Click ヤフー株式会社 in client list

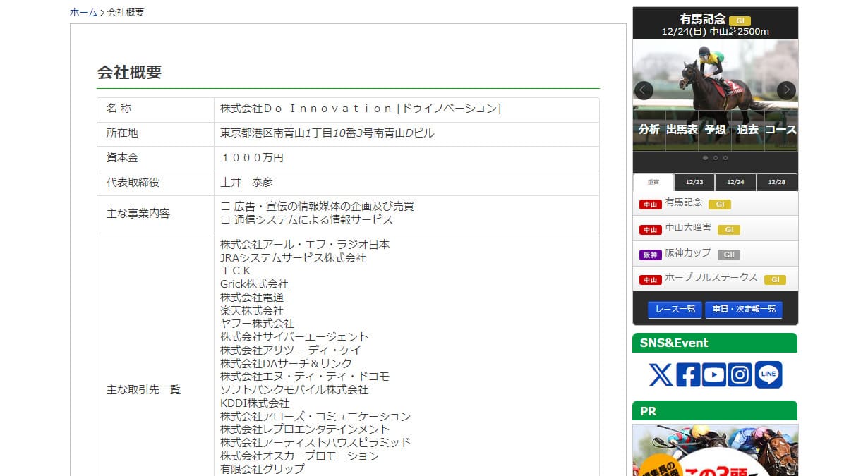click(x=257, y=324)
